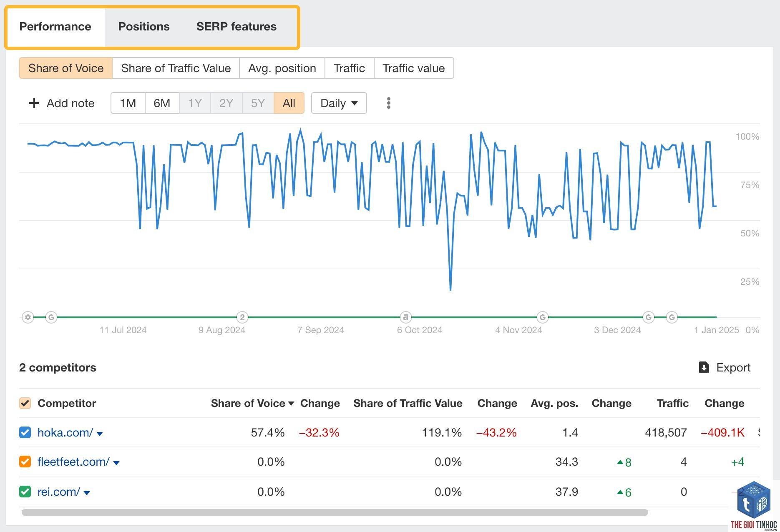Click the G marker near 4 Nov 2024
Image resolution: width=780 pixels, height=532 pixels.
543,317
